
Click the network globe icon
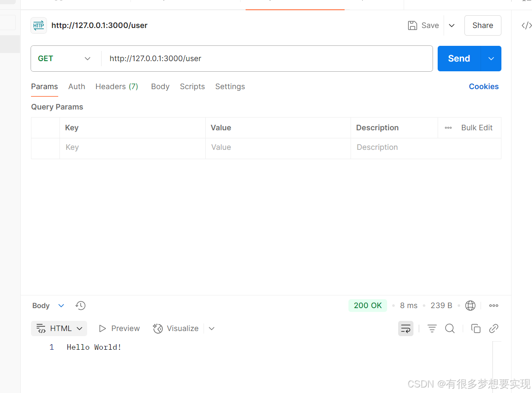coord(470,306)
